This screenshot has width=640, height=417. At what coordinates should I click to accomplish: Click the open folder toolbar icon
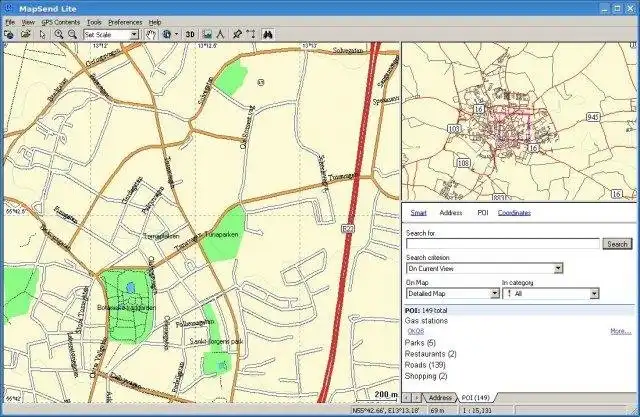tap(26, 35)
